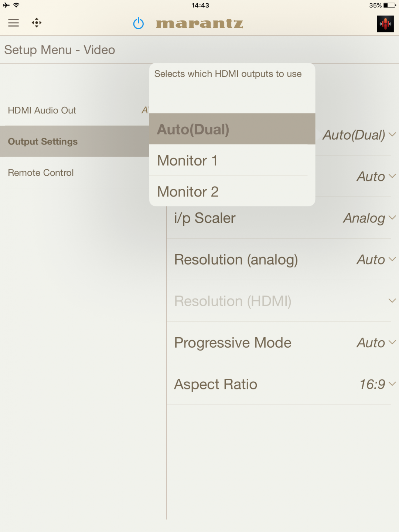Select Auto(Dual) in HDMI output popup

[x=232, y=129]
